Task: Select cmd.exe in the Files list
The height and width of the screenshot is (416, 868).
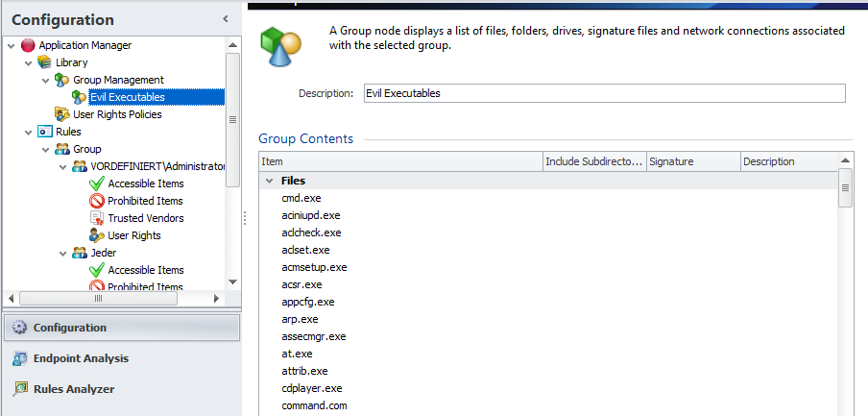Action: [301, 198]
